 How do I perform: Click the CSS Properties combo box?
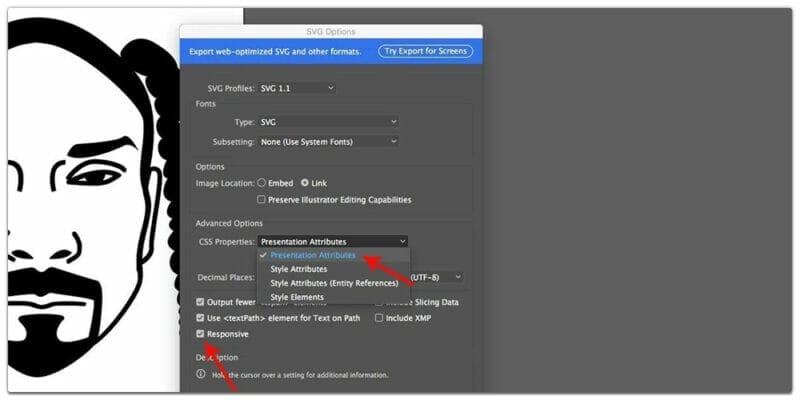click(332, 241)
